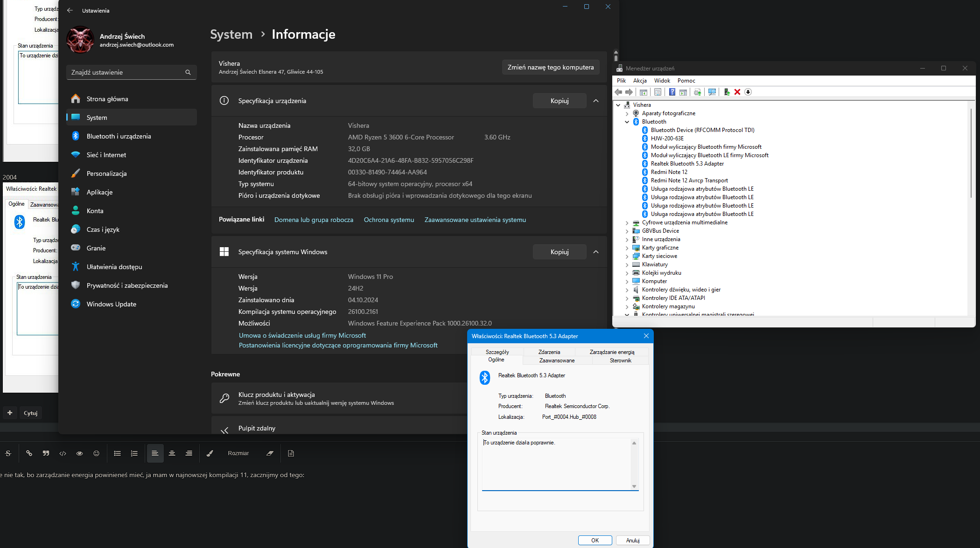Click OK in Realtek properties dialog
This screenshot has width=980, height=548.
pyautogui.click(x=595, y=540)
